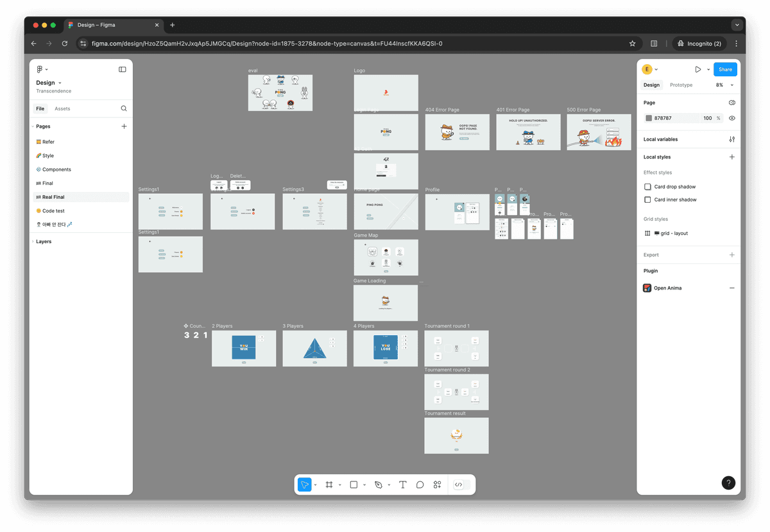The width and height of the screenshot is (770, 532).
Task: Select the Card inner shadow style
Action: click(671, 200)
